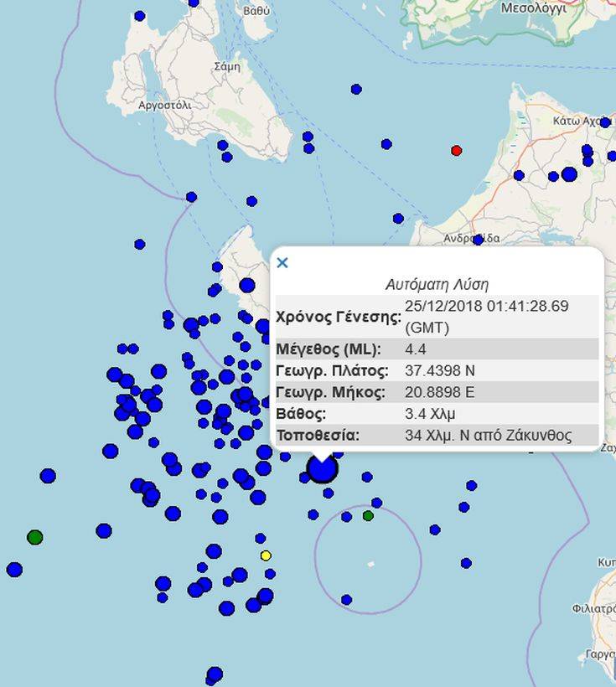Screen dimensions: 616x687
Task: Click the Αυτόματη Λύση popup title
Action: pos(436,284)
